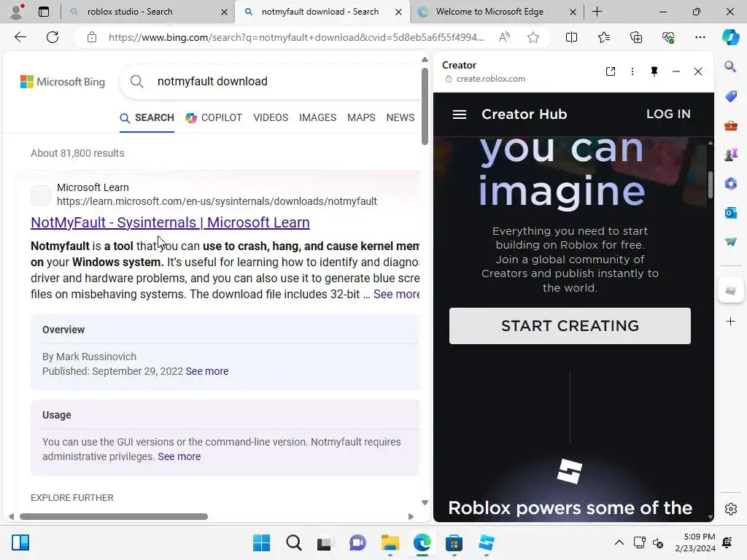Click LOG IN on Creator Hub
The height and width of the screenshot is (560, 747).
(668, 114)
